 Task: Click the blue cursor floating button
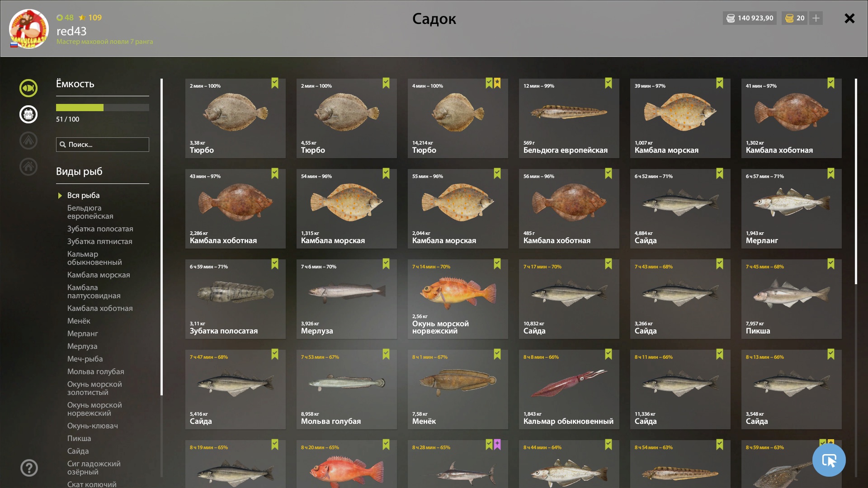click(829, 460)
